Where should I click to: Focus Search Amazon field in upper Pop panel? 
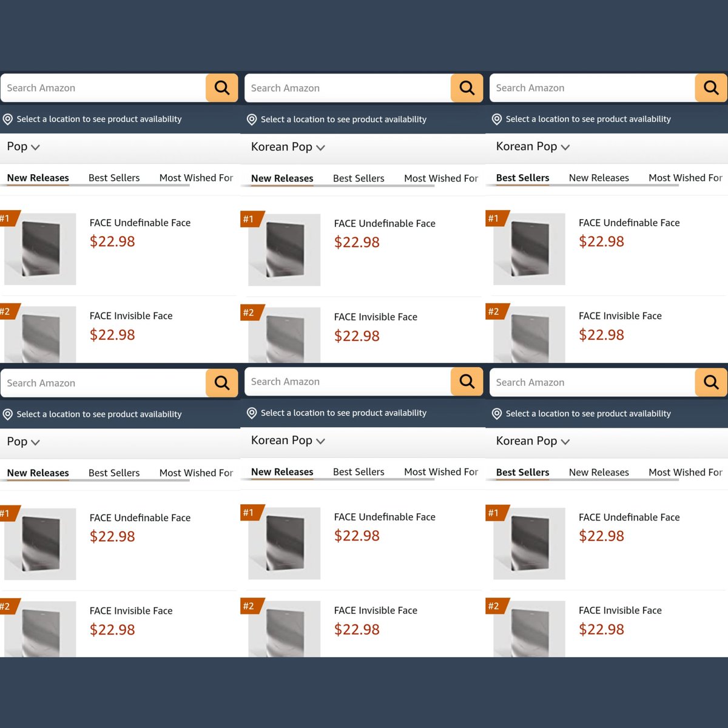104,88
